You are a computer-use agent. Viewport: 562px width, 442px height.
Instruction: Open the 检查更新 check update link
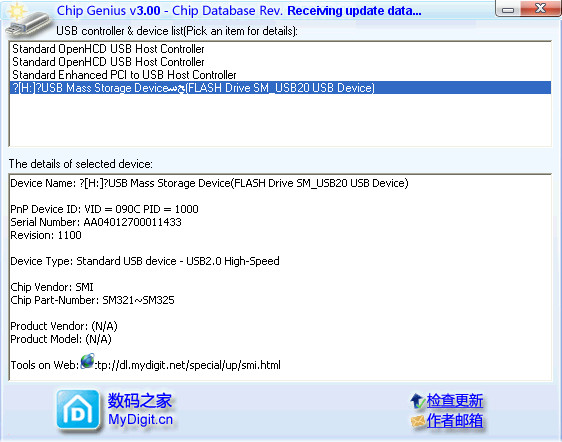pyautogui.click(x=454, y=400)
